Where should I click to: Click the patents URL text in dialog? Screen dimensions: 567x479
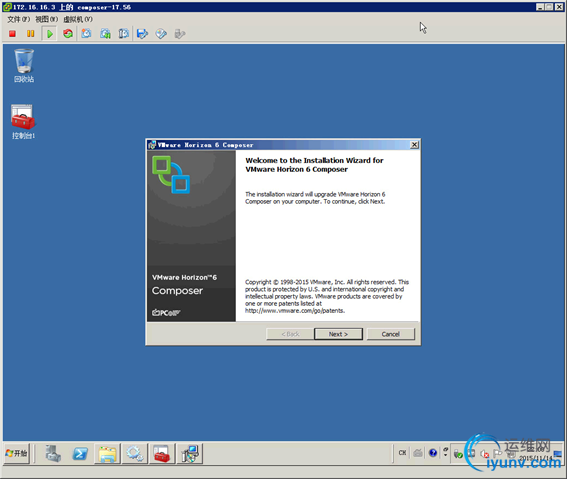click(295, 311)
